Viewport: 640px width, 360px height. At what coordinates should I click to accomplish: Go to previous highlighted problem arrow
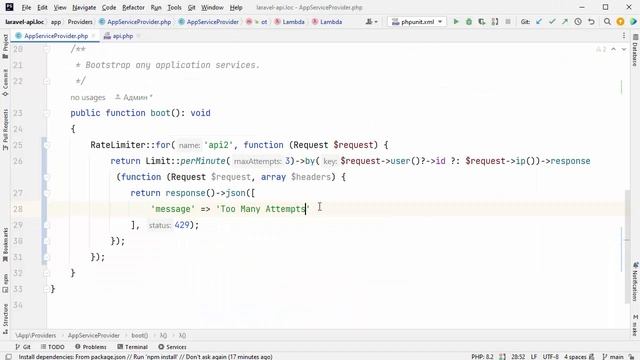point(613,49)
